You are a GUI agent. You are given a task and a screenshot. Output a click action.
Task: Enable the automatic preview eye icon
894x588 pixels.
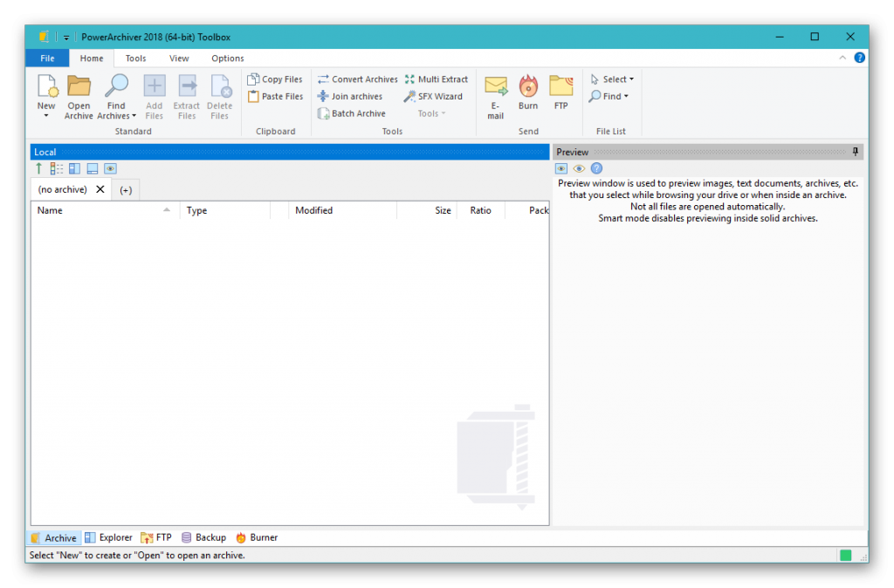tap(578, 168)
